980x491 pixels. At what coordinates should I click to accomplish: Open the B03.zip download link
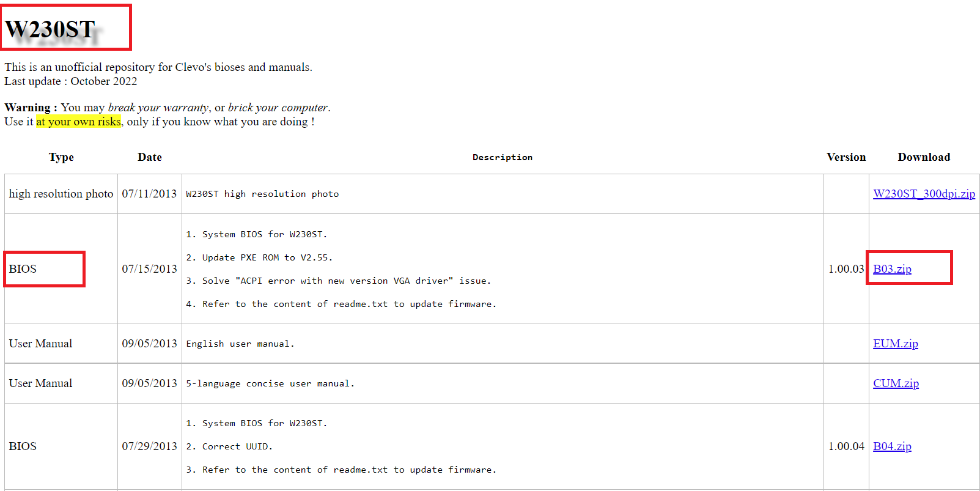coord(892,269)
